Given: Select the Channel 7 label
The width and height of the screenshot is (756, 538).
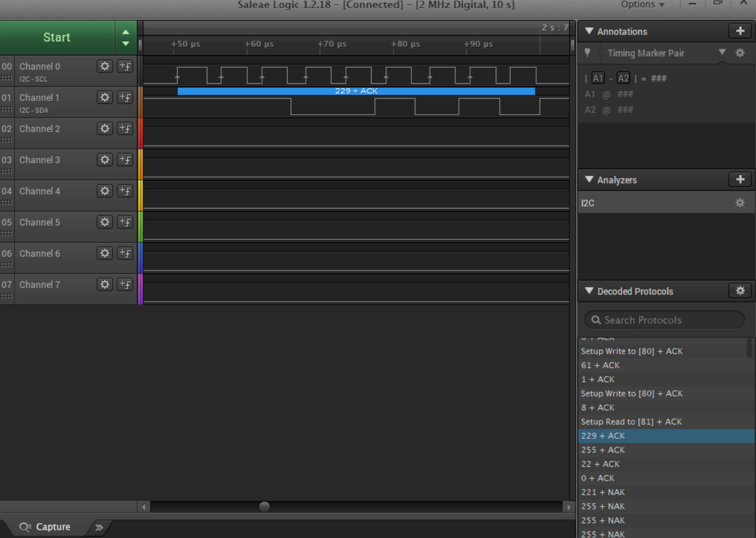Looking at the screenshot, I should click(40, 284).
